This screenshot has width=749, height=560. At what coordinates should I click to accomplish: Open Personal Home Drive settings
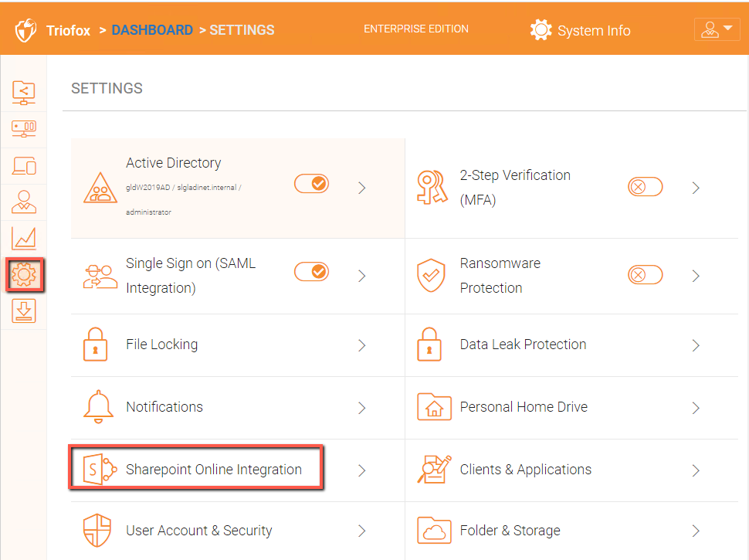[524, 406]
